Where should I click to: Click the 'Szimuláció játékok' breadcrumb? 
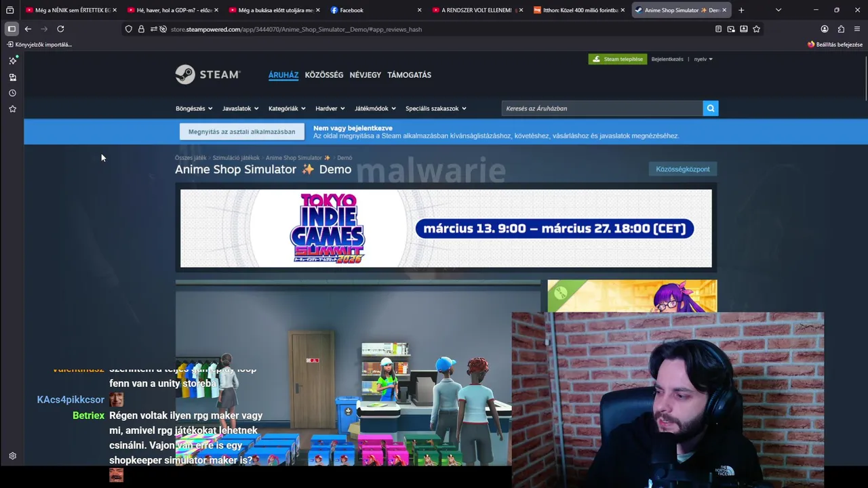[x=236, y=158]
